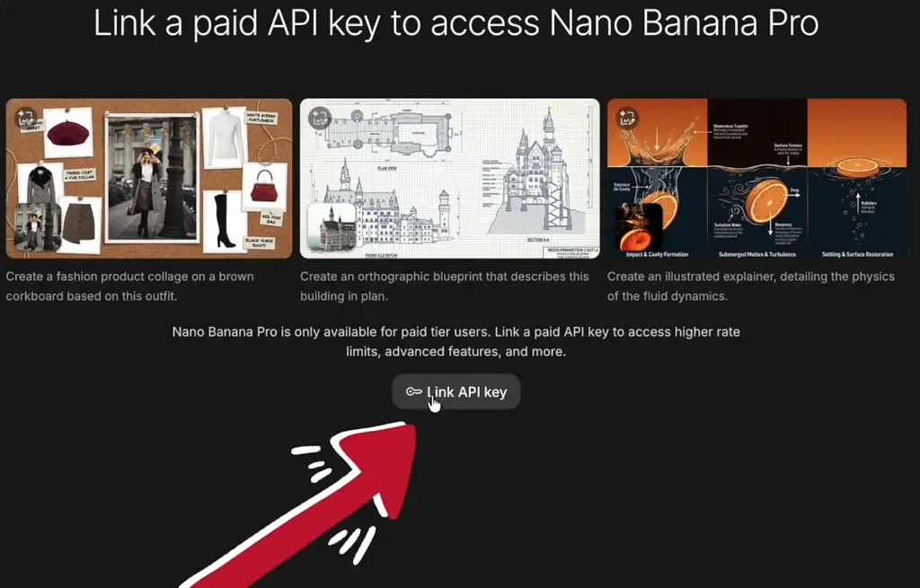Click the orthographic blueprint prompt caption
Image resolution: width=920 pixels, height=588 pixels.
click(445, 286)
